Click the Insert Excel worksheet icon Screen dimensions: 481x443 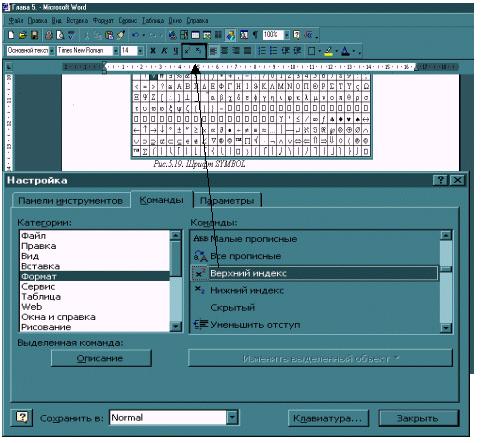(x=207, y=35)
